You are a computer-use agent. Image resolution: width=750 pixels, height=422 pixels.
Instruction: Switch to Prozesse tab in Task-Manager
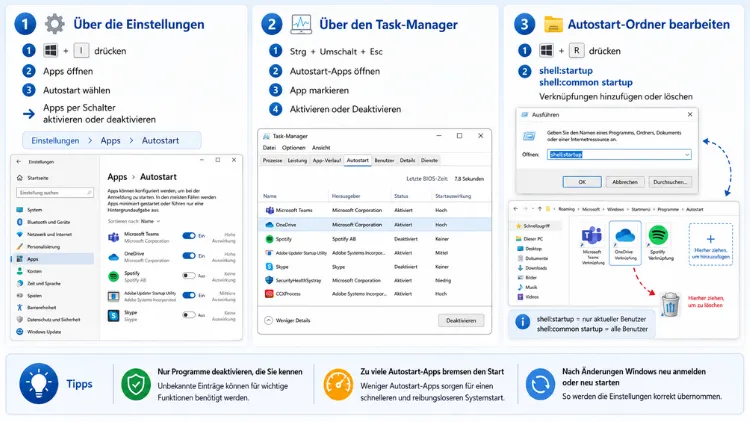[273, 161]
